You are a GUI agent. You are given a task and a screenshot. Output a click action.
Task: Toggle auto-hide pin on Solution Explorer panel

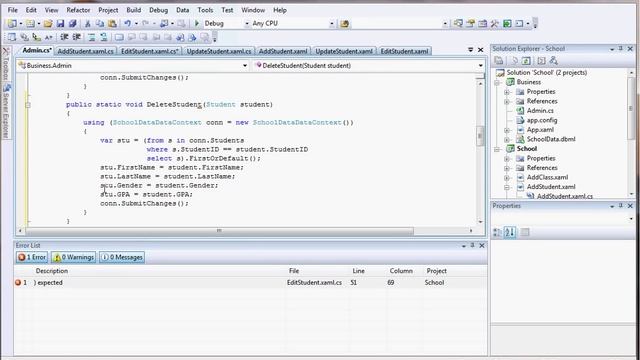point(621,49)
